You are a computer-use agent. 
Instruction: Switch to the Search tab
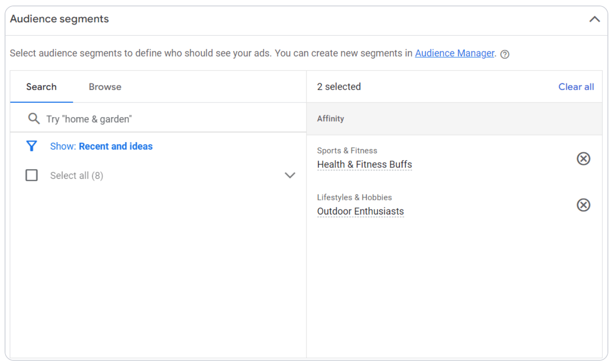41,86
